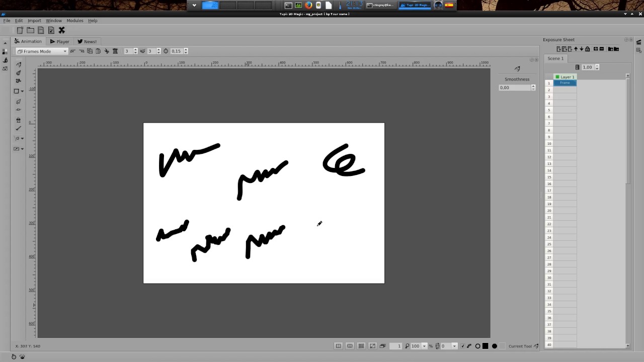
Task: Open the Import menu
Action: 34,21
